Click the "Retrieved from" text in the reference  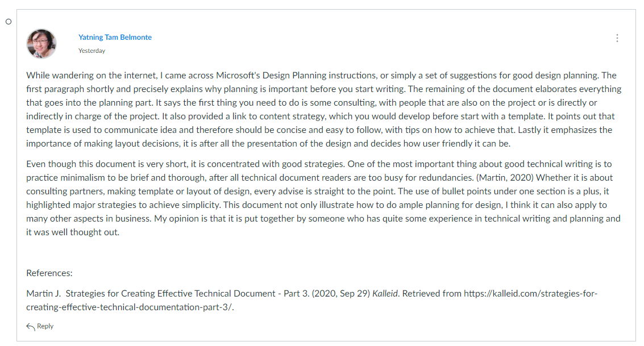[431, 294]
